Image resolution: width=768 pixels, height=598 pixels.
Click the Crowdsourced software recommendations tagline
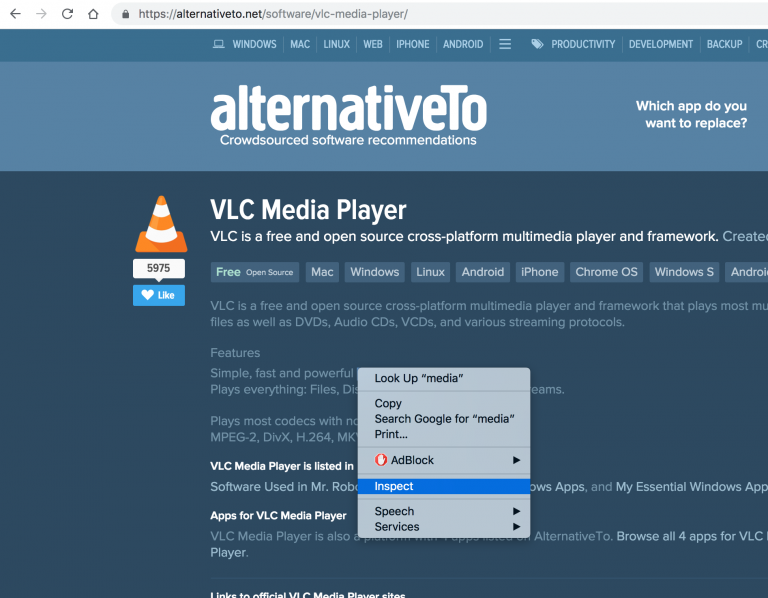click(348, 140)
